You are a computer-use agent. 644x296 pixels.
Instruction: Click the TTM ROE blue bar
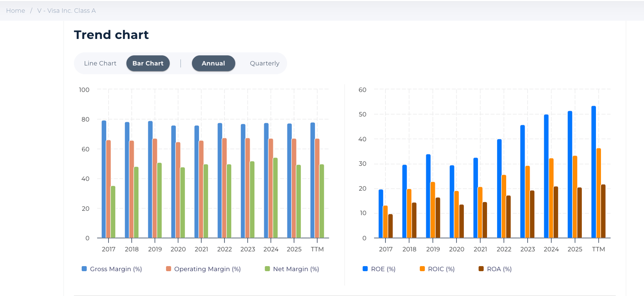(594, 172)
